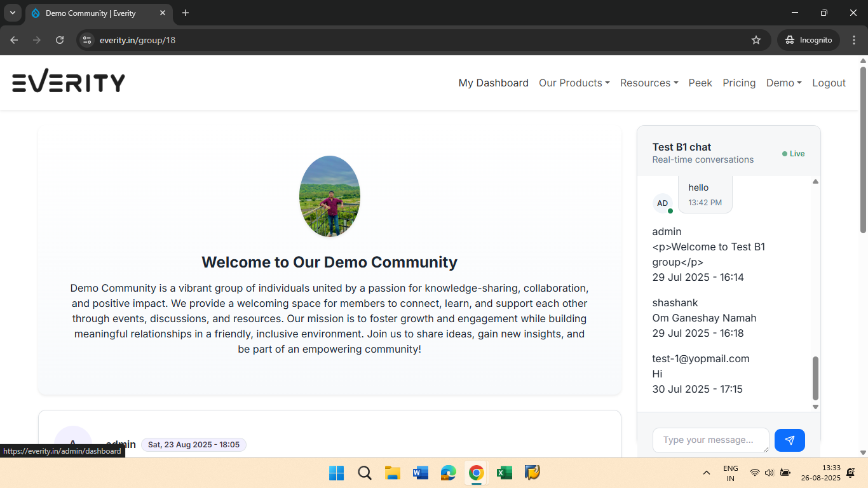The image size is (868, 488).
Task: Click the 'hello' chat bubble
Action: pos(705,194)
